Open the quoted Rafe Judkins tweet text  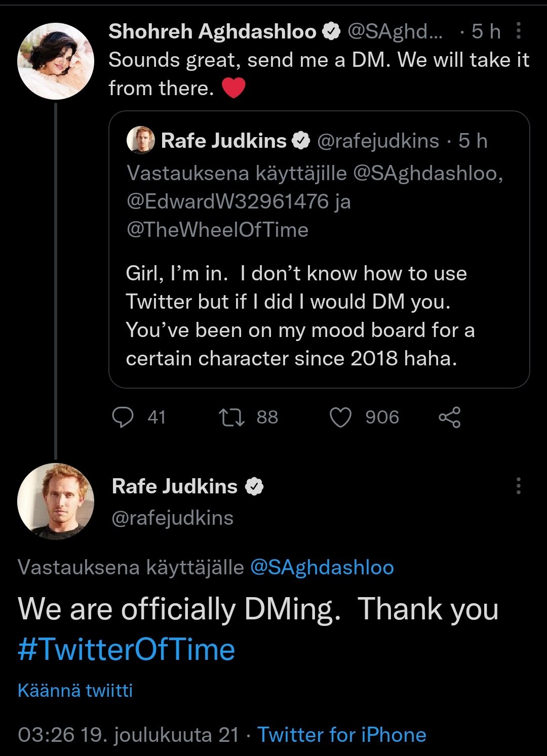point(299,316)
